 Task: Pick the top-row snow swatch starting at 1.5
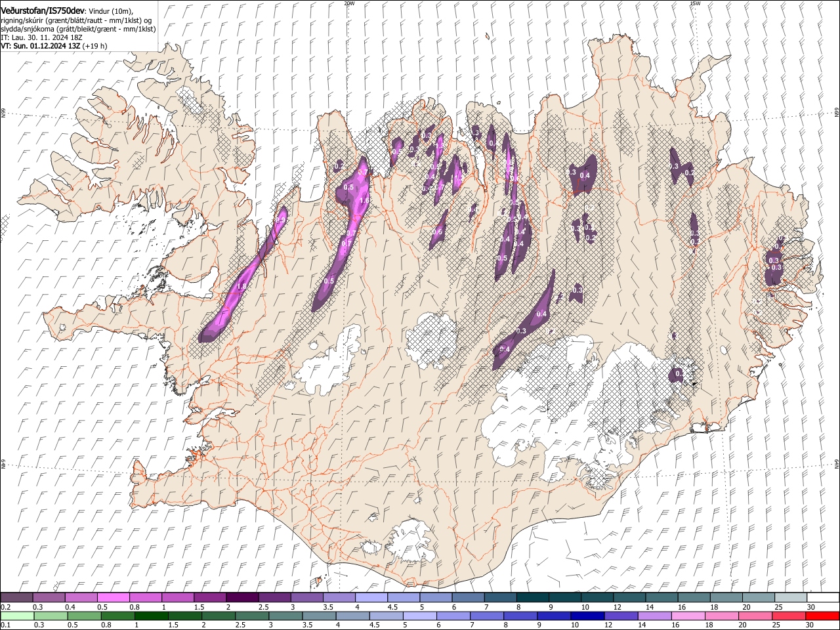click(x=209, y=598)
